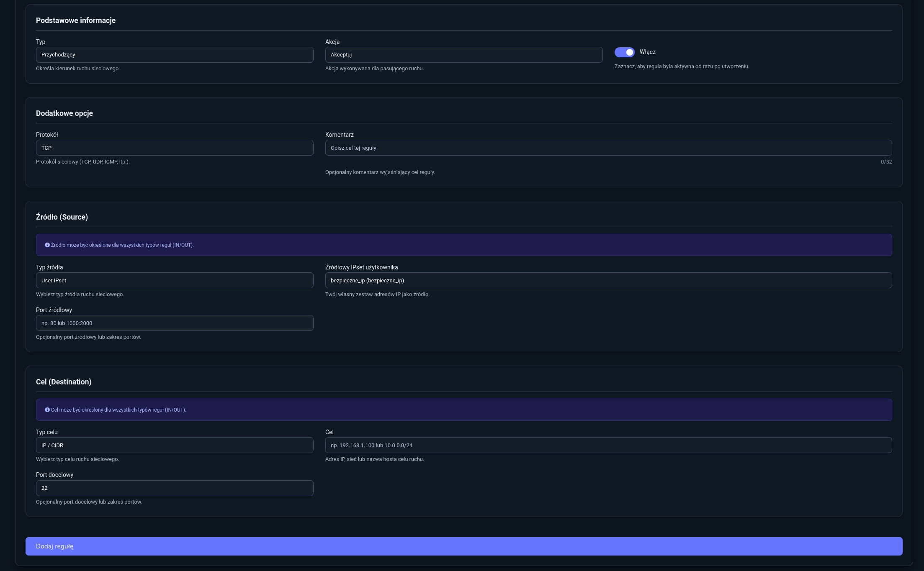The height and width of the screenshot is (571, 924).
Task: Toggle the Włącz switch off
Action: [x=624, y=52]
